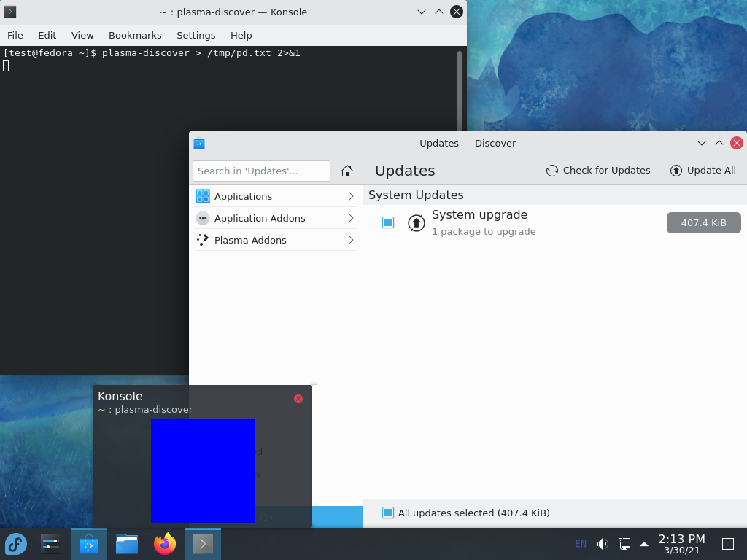Click the home icon in Discover
This screenshot has width=747, height=560.
point(347,171)
